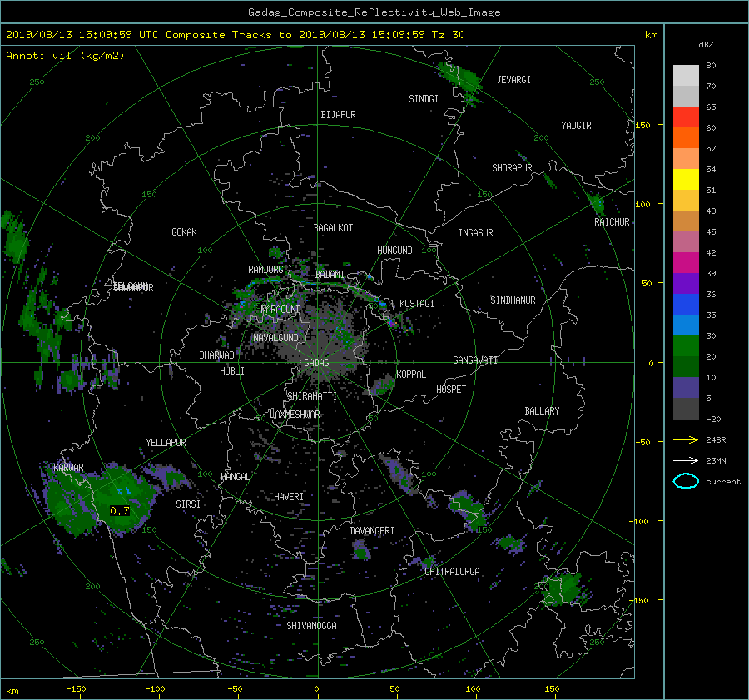
Task: Click the HAVERI city label
Action: 289,497
